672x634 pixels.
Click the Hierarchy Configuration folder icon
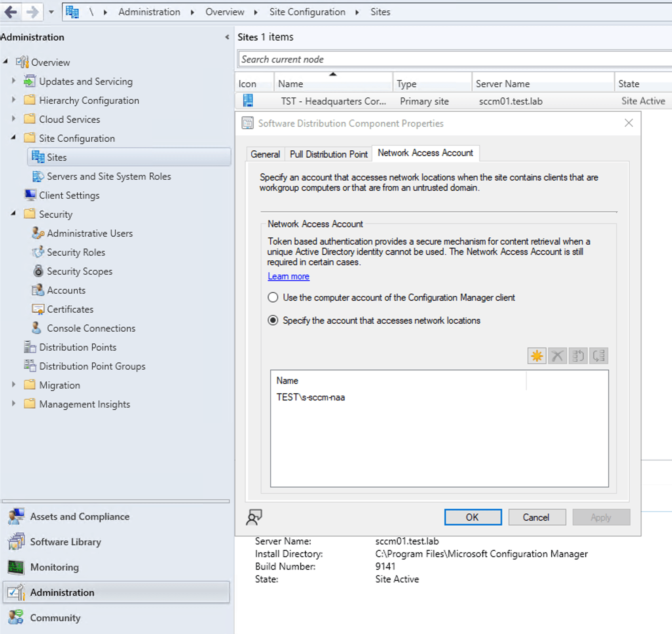(x=30, y=100)
